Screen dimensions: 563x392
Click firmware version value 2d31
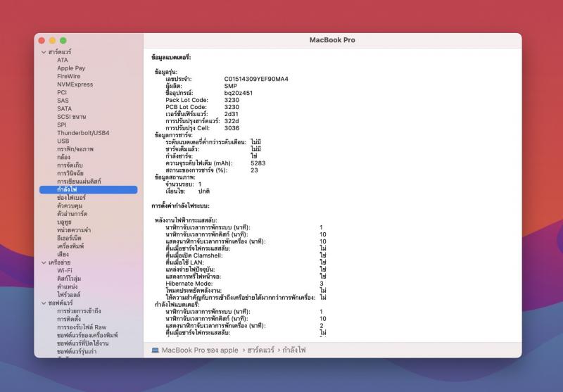(232, 114)
